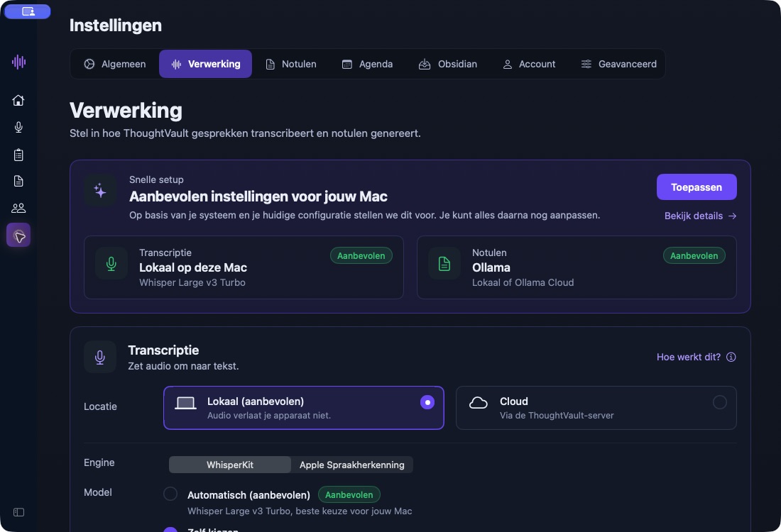This screenshot has height=532, width=781.
Task: Toggle the sidebar collapse icon
Action: [x=18, y=512]
